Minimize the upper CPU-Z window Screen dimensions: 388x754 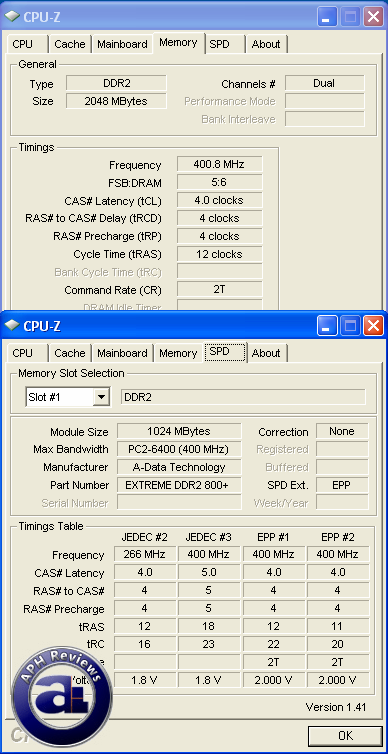pos(327,17)
